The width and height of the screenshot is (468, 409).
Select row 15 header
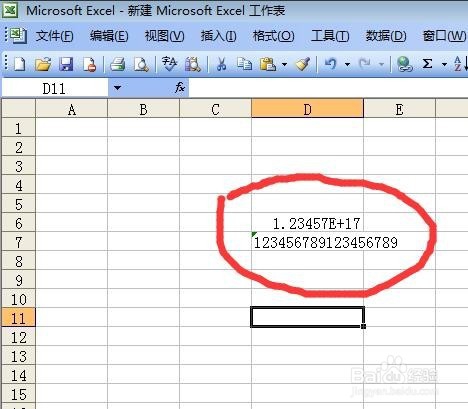click(x=19, y=394)
